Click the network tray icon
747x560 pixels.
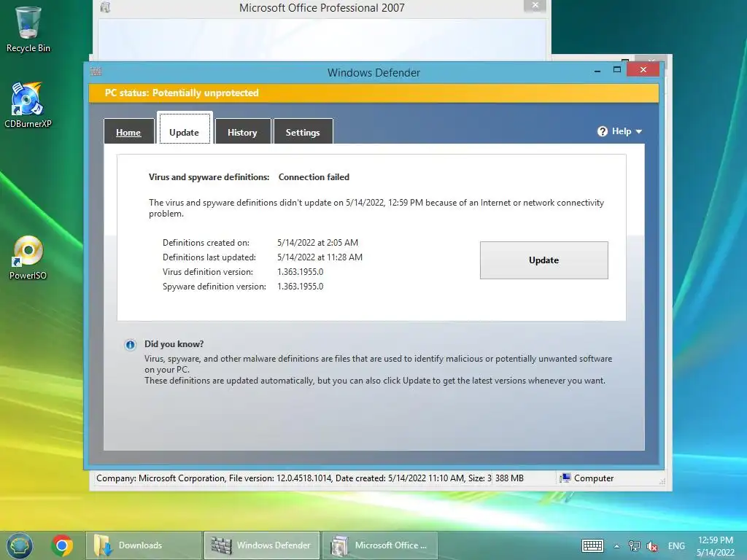(634, 545)
